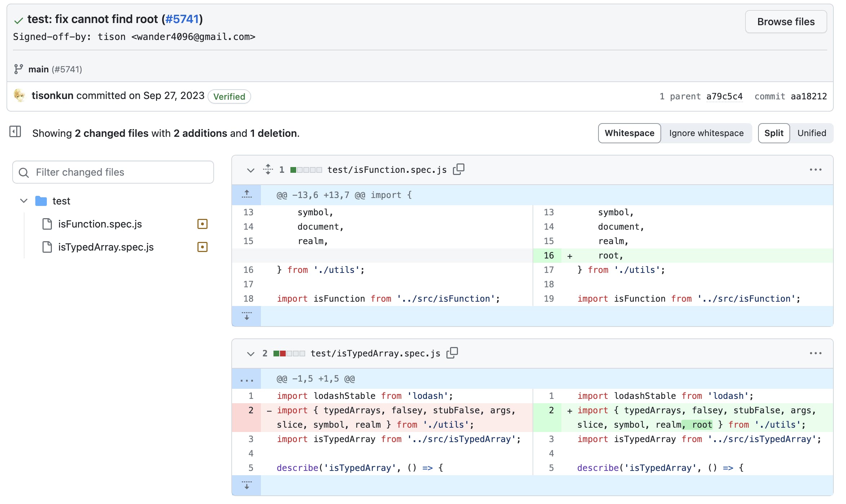Viewport: 846px width, 504px height.
Task: Collapse the isFunction.spec.js diff
Action: [x=250, y=170]
